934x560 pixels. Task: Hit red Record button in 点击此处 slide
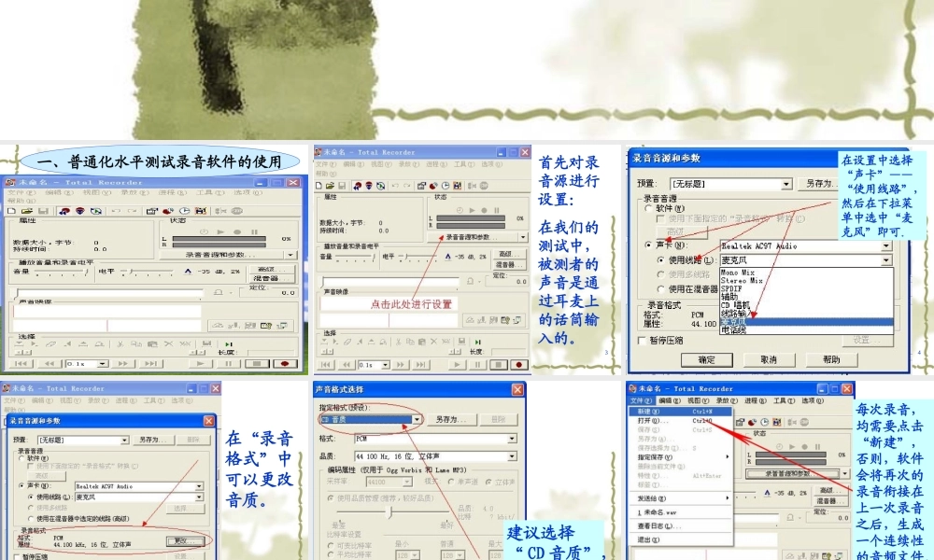point(518,365)
